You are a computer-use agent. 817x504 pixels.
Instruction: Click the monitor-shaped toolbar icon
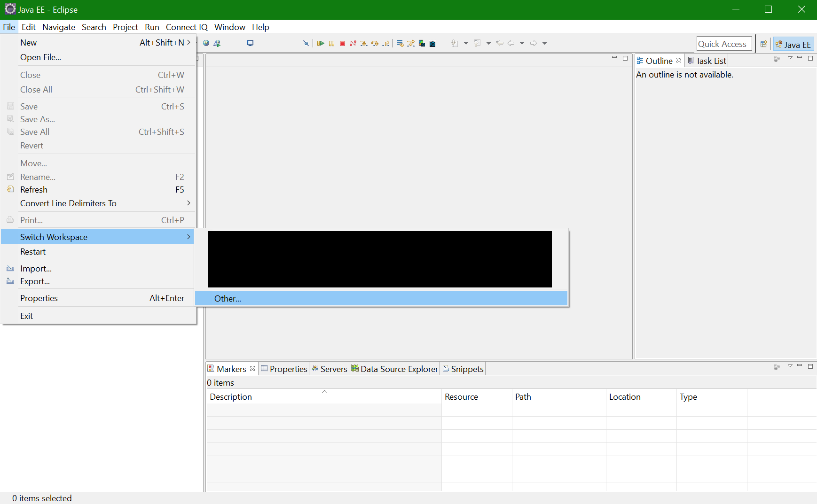click(251, 43)
